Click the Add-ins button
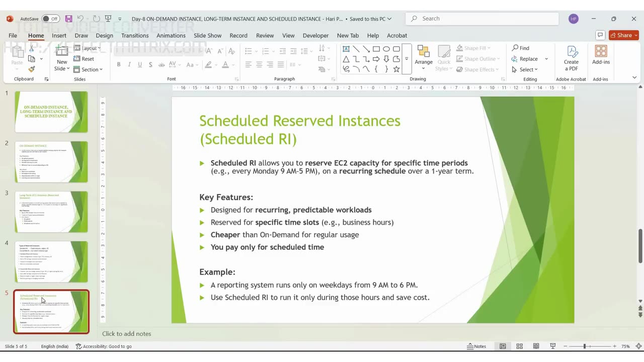 (x=601, y=55)
